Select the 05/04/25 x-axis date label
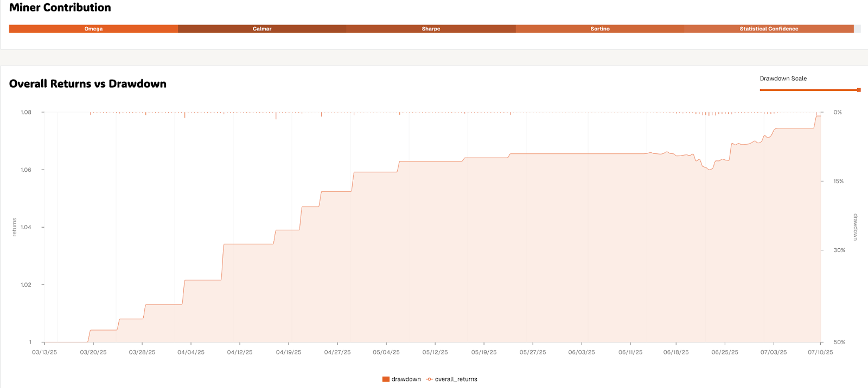This screenshot has height=388, width=868. point(386,352)
